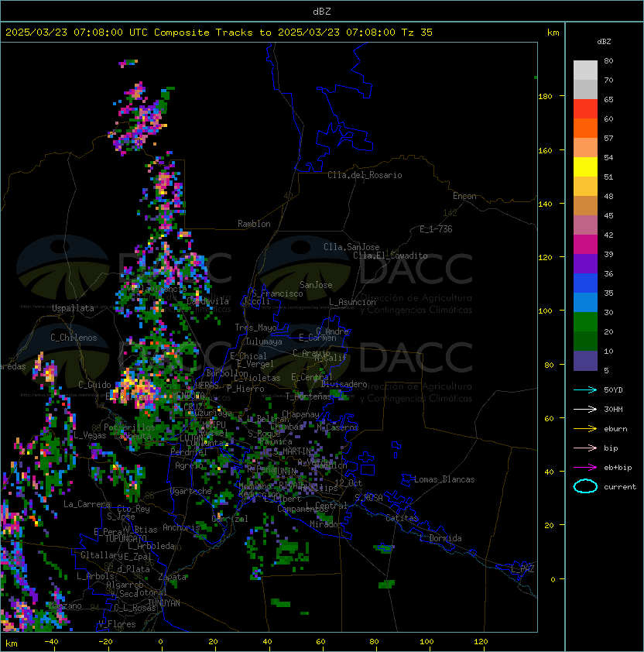This screenshot has height=652, width=644.
Task: Click the '45' value on the dBZ scale
Action: tap(608, 215)
